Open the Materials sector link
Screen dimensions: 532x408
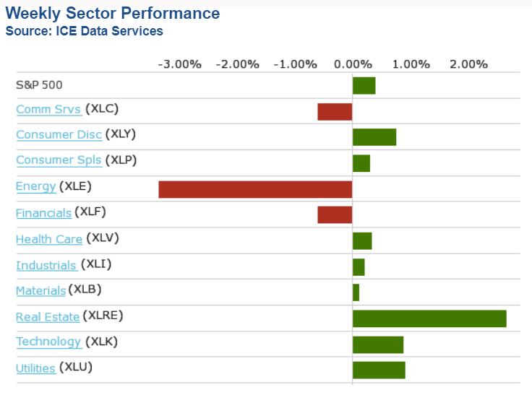coord(40,291)
